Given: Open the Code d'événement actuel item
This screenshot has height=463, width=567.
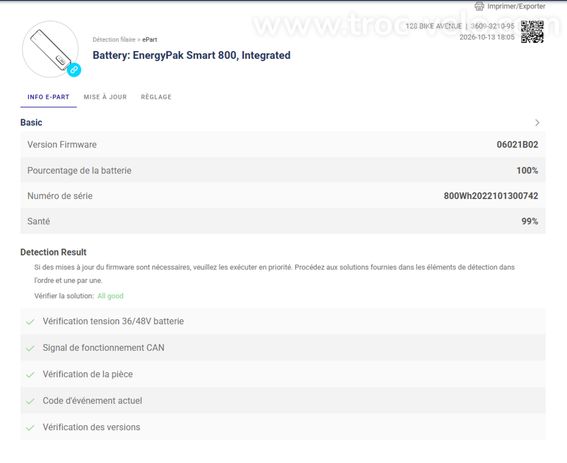Looking at the screenshot, I should click(283, 400).
